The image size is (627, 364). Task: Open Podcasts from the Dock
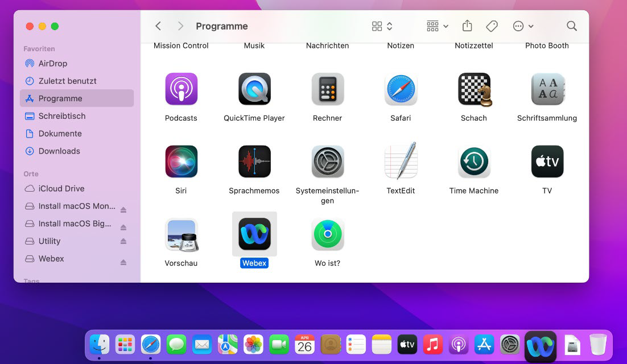coord(458,345)
